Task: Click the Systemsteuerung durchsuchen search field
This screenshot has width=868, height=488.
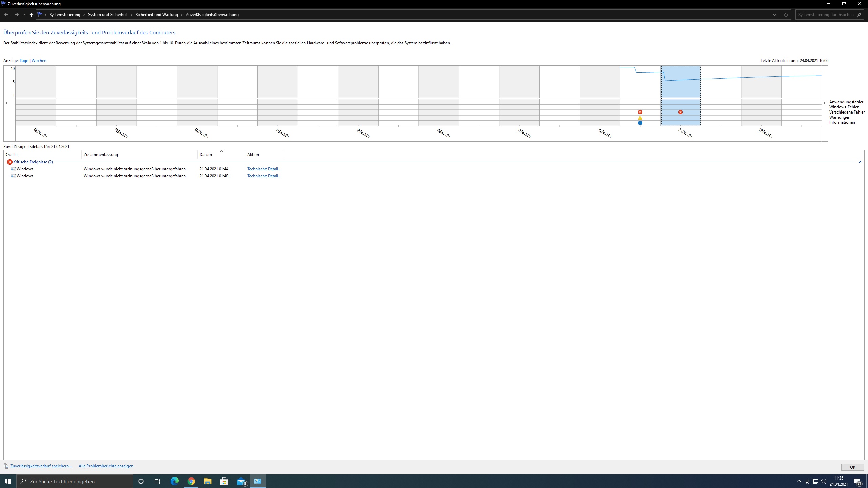Action: (x=826, y=15)
